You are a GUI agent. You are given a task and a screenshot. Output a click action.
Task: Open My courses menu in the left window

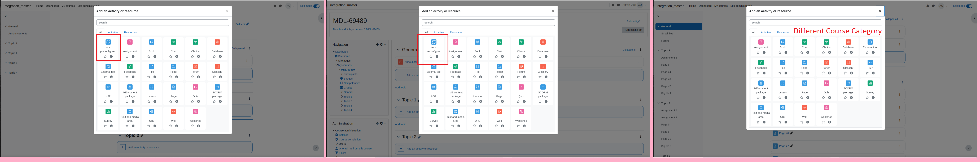[x=68, y=6]
